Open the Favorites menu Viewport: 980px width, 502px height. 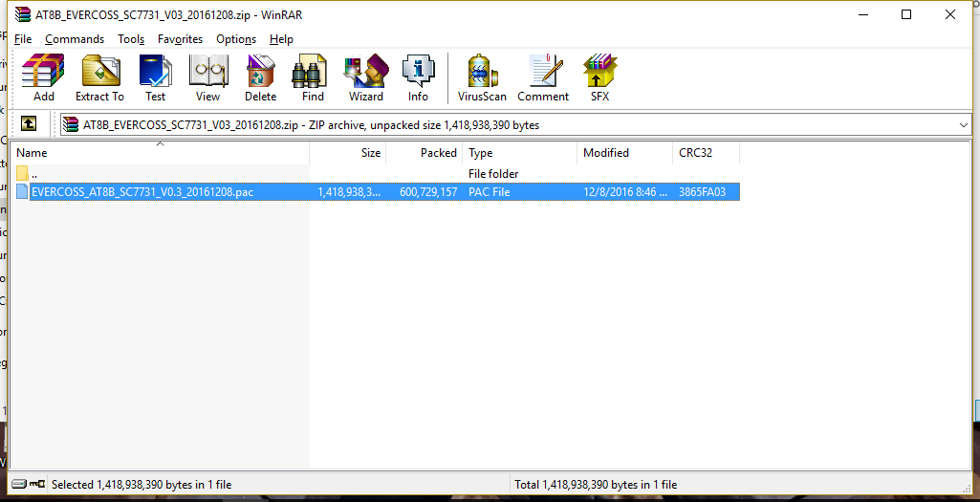click(x=180, y=39)
